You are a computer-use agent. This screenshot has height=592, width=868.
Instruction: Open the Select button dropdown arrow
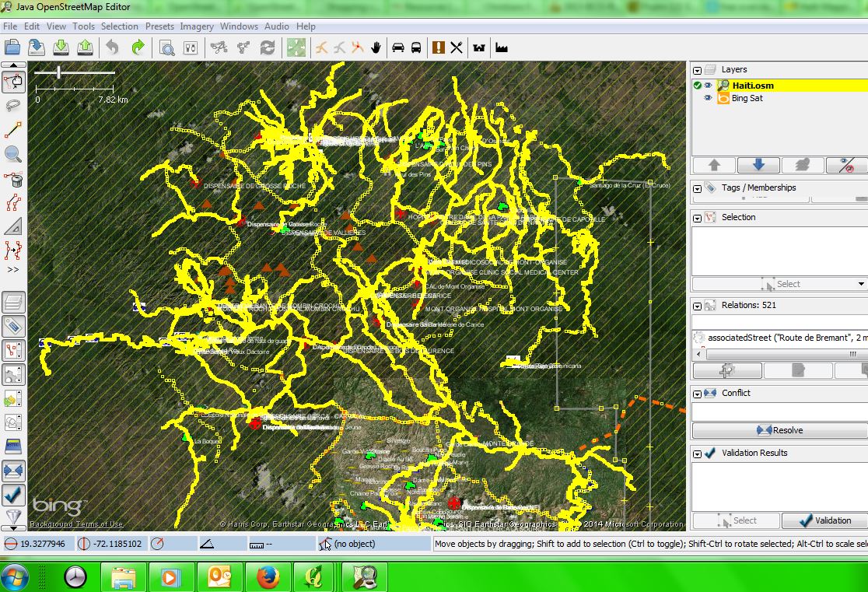861,284
